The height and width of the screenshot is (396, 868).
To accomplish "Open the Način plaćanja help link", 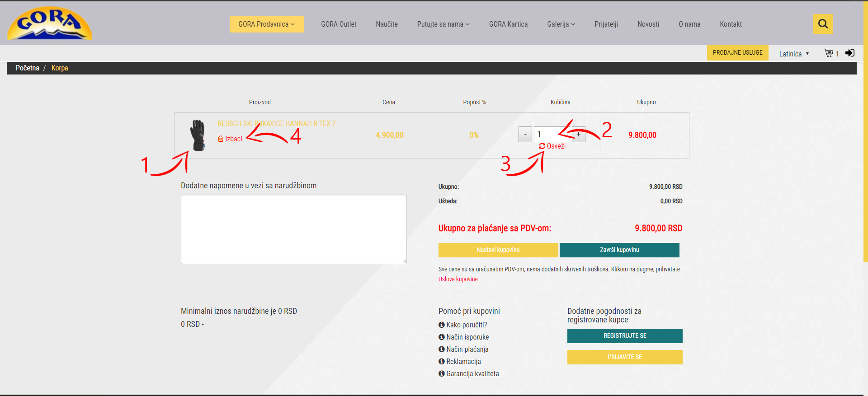I will (x=463, y=349).
